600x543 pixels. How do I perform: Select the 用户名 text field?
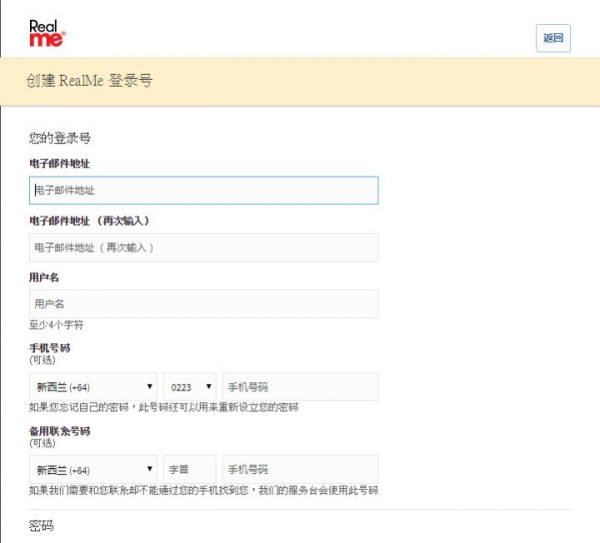pos(203,303)
